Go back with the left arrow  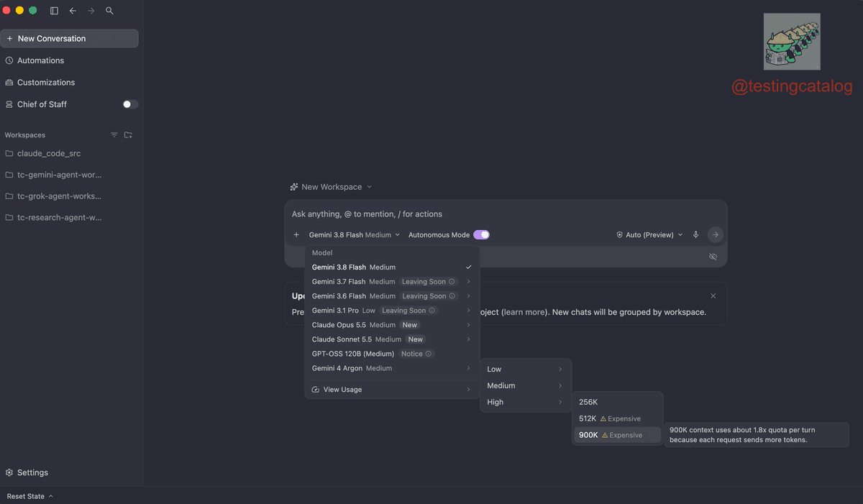click(x=73, y=11)
